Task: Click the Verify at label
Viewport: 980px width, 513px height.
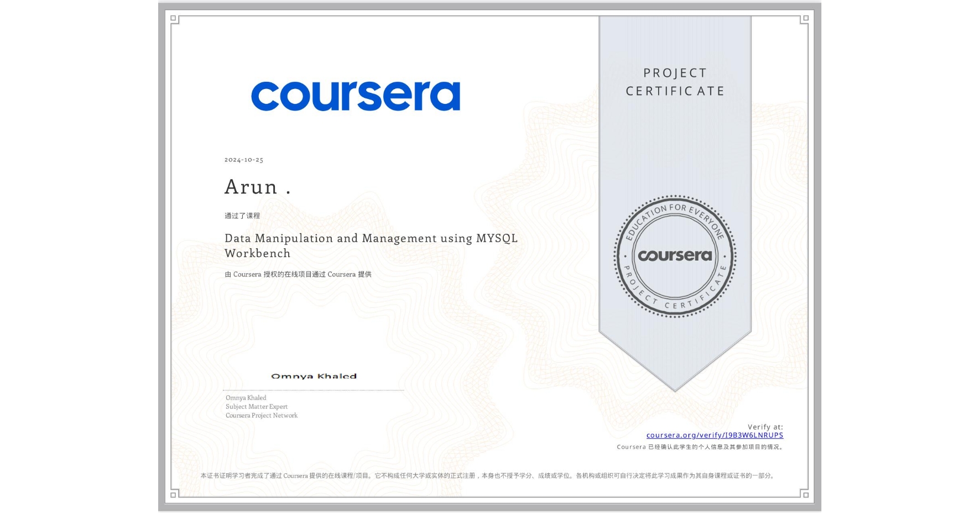Action: [x=765, y=426]
